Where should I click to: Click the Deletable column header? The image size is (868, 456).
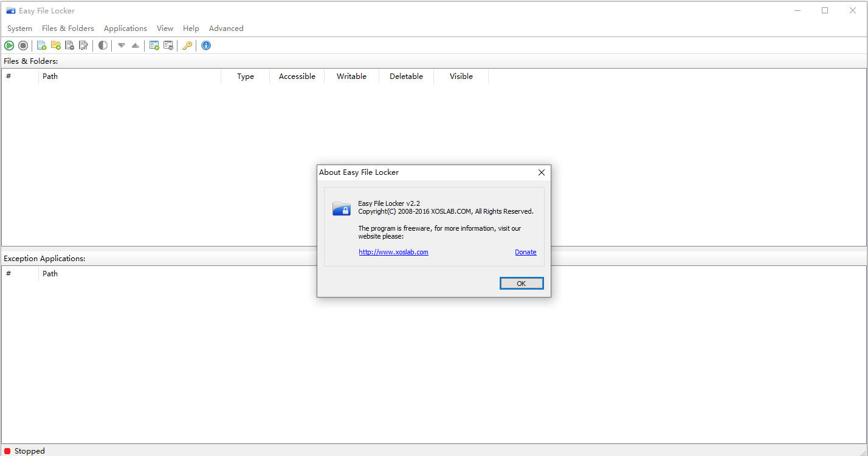tap(407, 77)
